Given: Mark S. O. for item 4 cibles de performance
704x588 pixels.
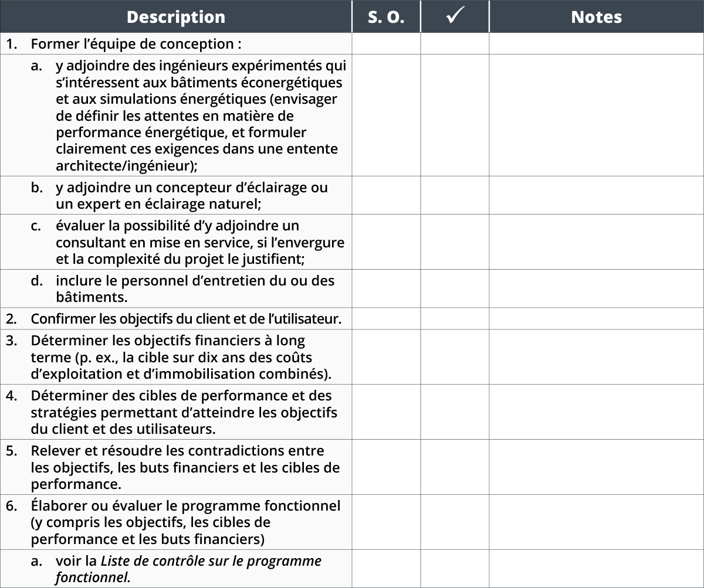Looking at the screenshot, I should (x=386, y=412).
